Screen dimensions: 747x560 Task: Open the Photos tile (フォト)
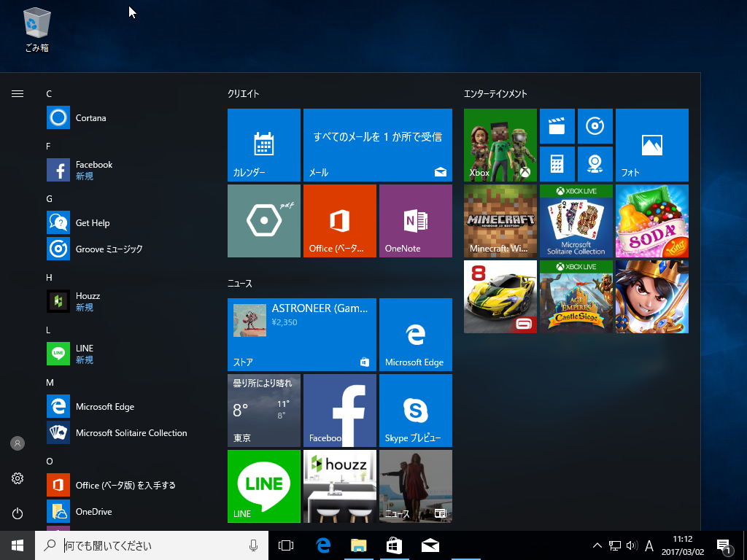[x=651, y=145]
